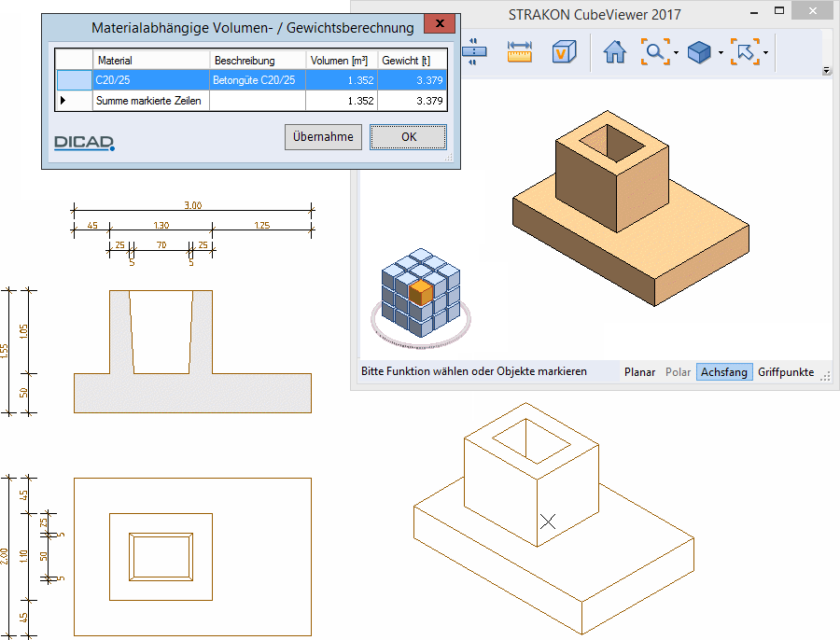The width and height of the screenshot is (840, 640).
Task: Select the C20/25 material cell
Action: (151, 80)
